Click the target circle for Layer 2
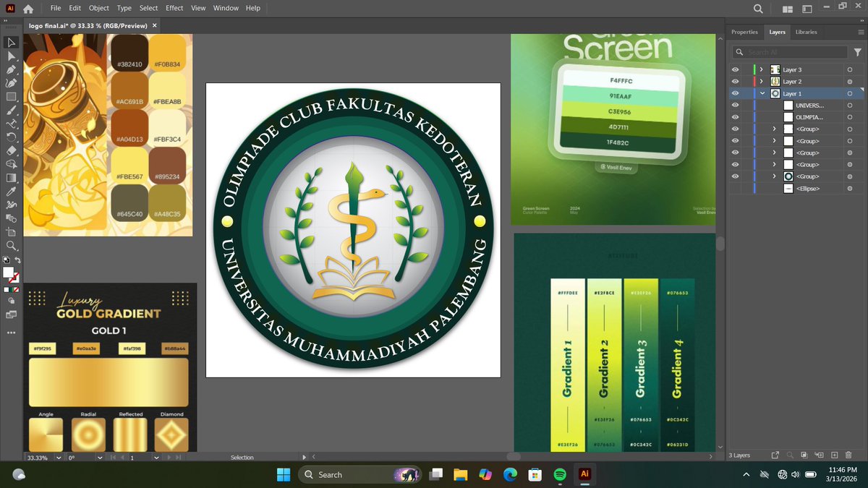 [x=850, y=82]
